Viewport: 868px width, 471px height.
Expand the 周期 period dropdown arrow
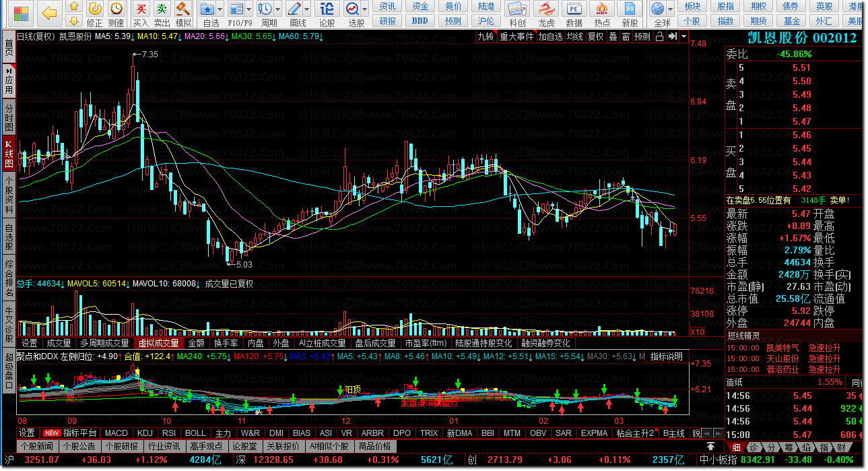277,9
